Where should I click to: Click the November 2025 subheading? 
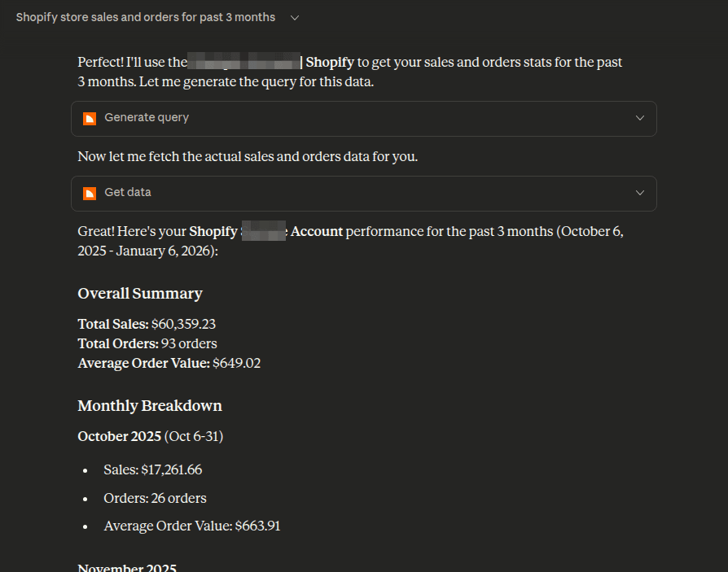127,567
